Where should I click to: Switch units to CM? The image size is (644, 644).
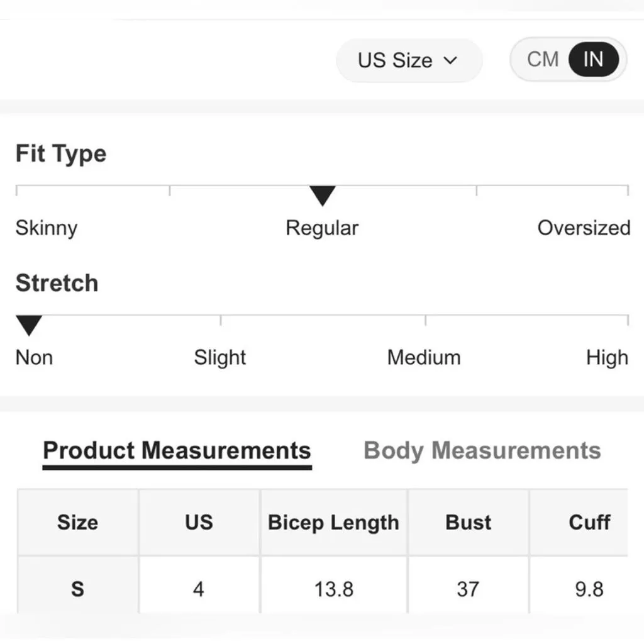[x=543, y=60]
